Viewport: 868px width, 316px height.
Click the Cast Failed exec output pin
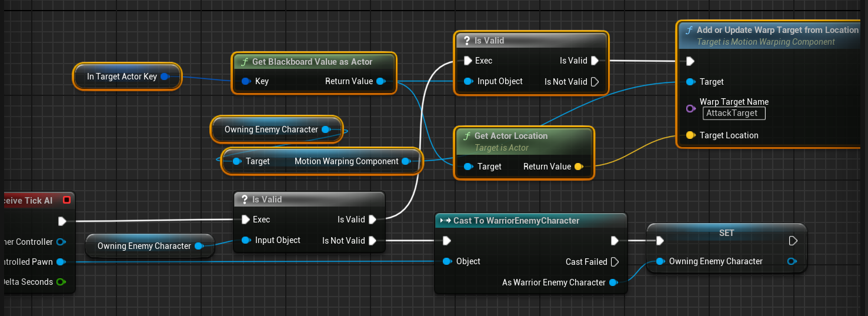coord(615,262)
